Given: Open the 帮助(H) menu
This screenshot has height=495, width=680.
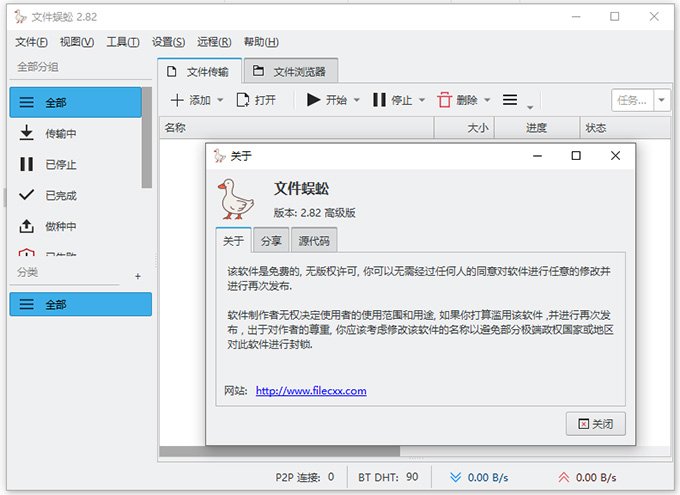Looking at the screenshot, I should click(x=261, y=42).
